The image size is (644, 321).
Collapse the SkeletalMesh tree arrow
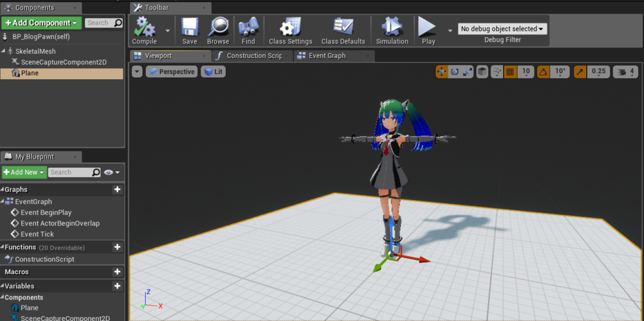[x=4, y=52]
